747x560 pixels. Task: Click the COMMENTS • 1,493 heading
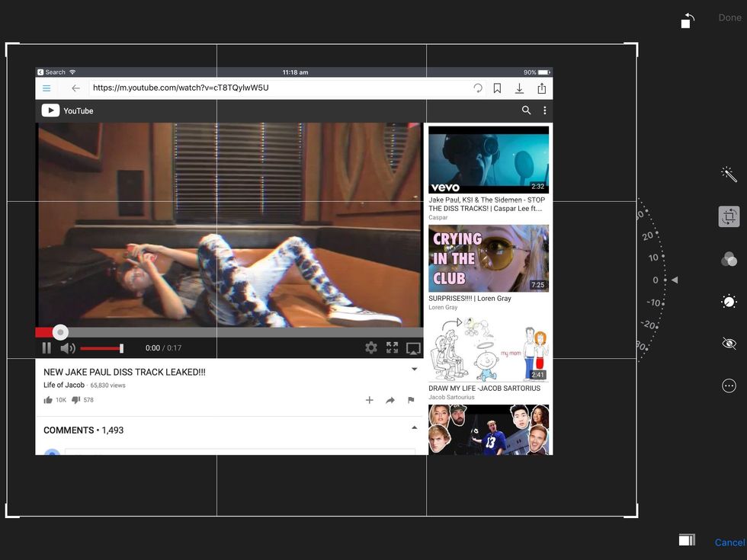point(83,430)
